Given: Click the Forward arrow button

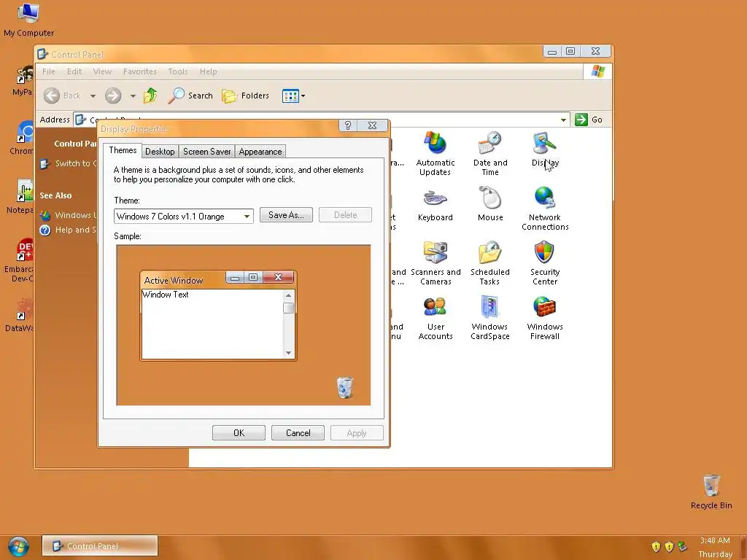Looking at the screenshot, I should 113,96.
